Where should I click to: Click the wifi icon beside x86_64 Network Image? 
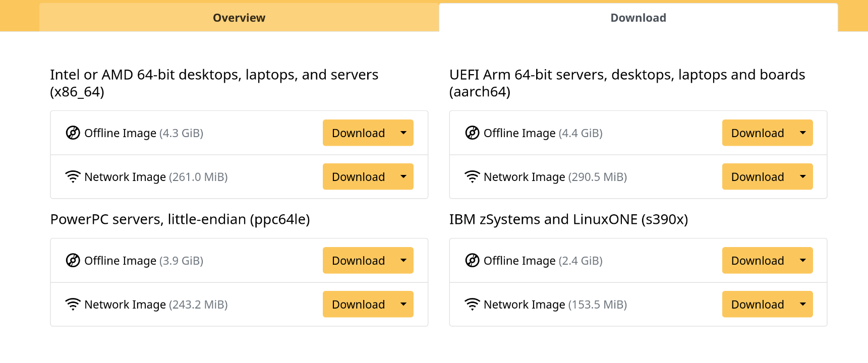pos(73,176)
